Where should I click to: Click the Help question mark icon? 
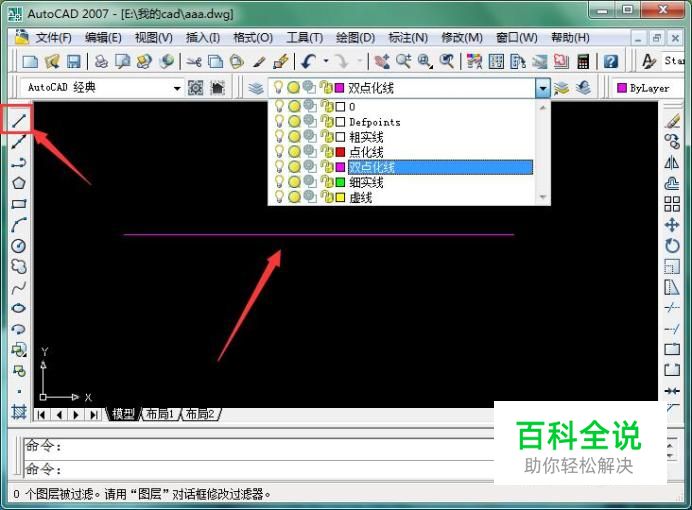click(x=611, y=61)
